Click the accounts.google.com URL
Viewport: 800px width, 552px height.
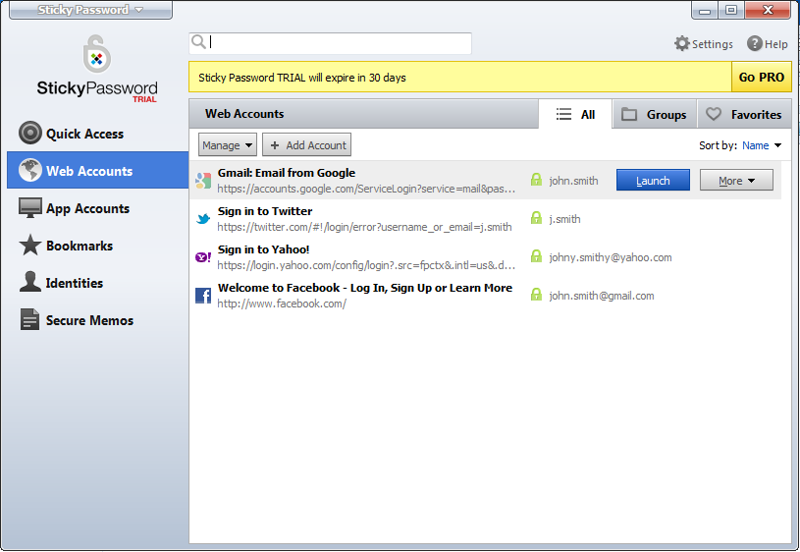pyautogui.click(x=366, y=188)
